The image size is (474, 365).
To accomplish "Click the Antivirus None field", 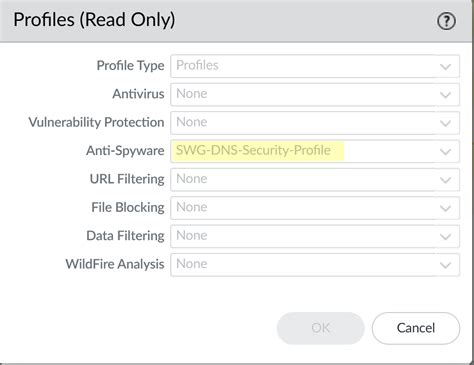I will [315, 95].
